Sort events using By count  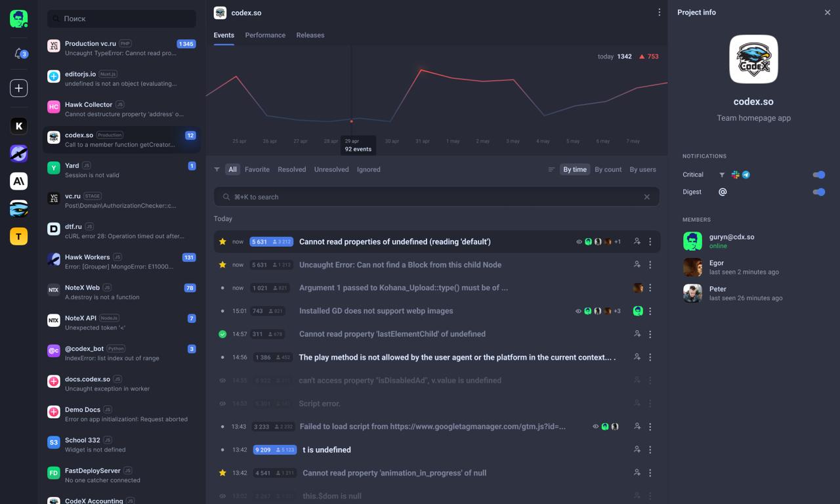coord(608,169)
